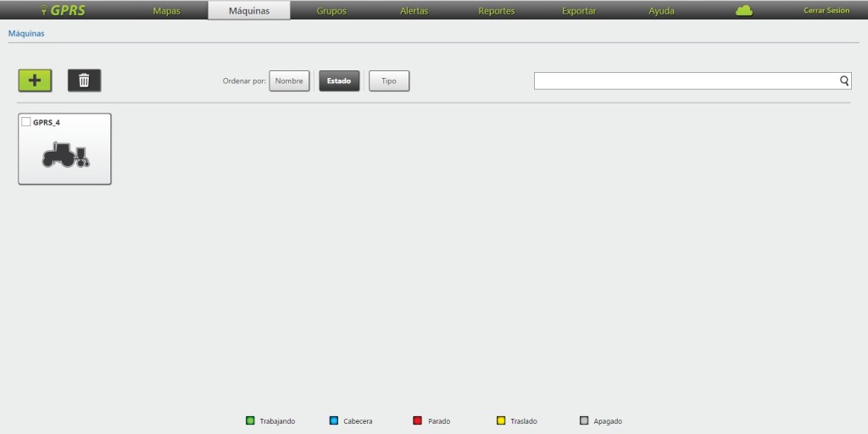868x434 pixels.
Task: Open the Reportes menu
Action: coord(496,11)
